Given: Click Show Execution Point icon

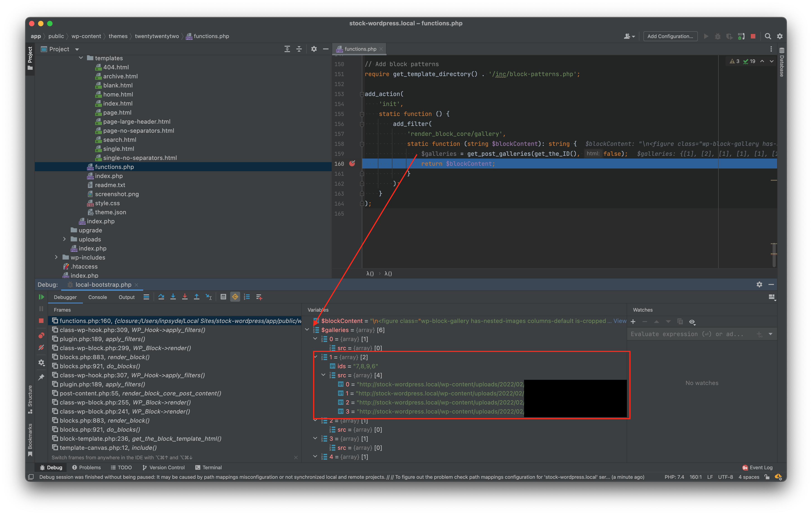Looking at the screenshot, I should (x=146, y=297).
